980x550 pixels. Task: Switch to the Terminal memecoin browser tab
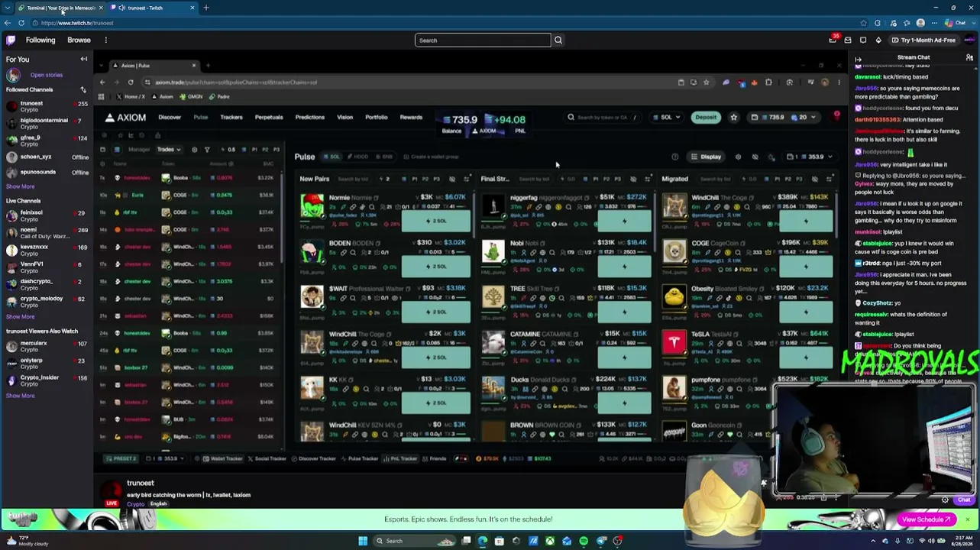tap(60, 8)
